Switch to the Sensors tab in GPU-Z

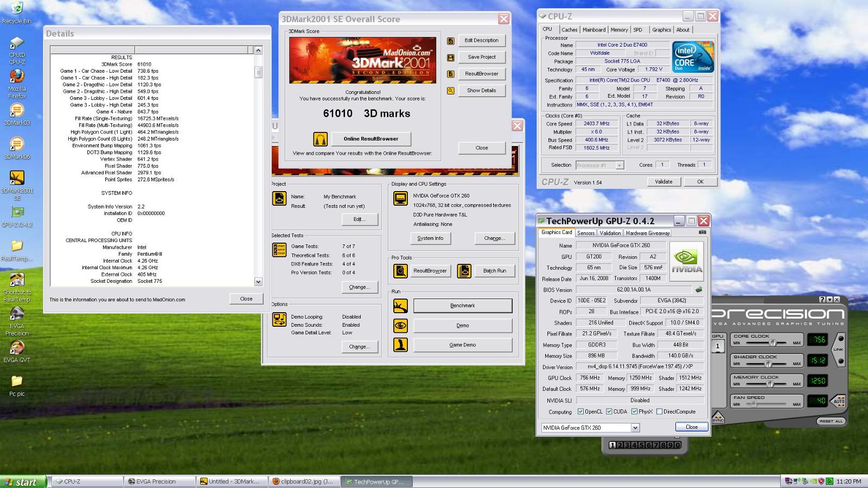pyautogui.click(x=586, y=233)
